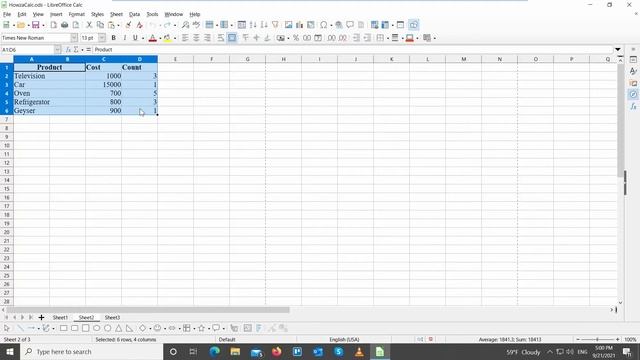The width and height of the screenshot is (640, 360).
Task: Click the Sort Ascending icon
Action: (253, 25)
